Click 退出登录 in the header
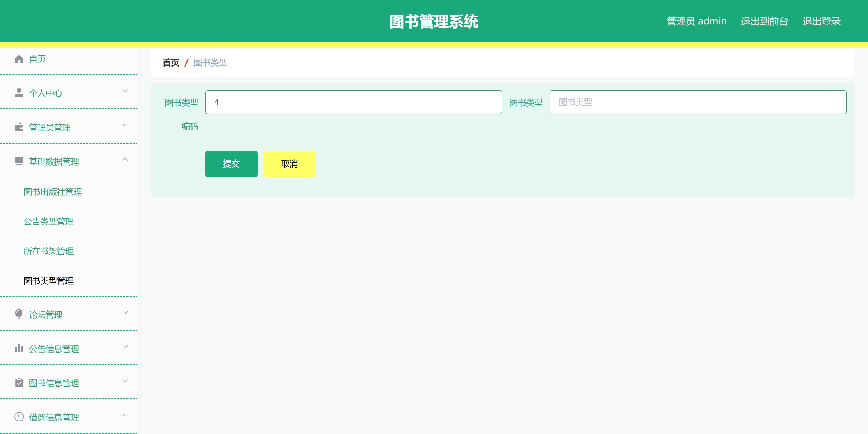Image resolution: width=868 pixels, height=434 pixels. coord(821,21)
